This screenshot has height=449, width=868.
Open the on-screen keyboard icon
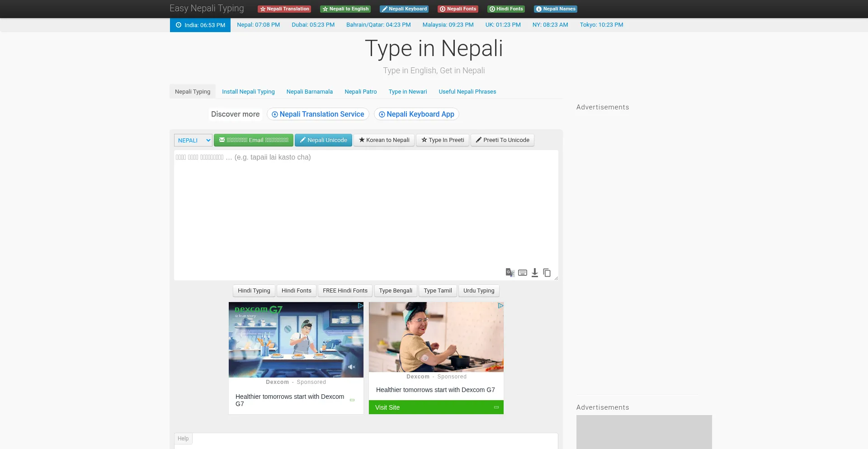coord(522,273)
